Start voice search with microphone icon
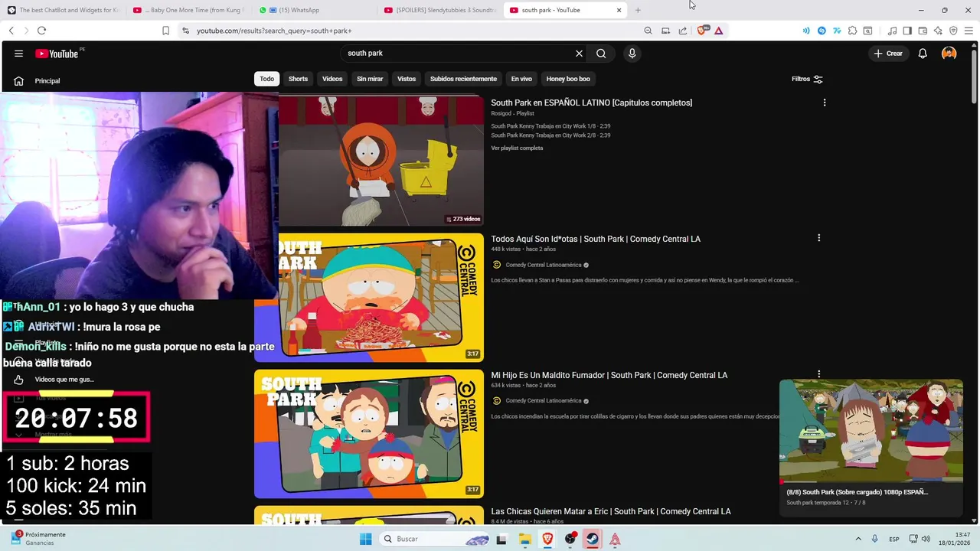The height and width of the screenshot is (551, 980). [x=632, y=54]
